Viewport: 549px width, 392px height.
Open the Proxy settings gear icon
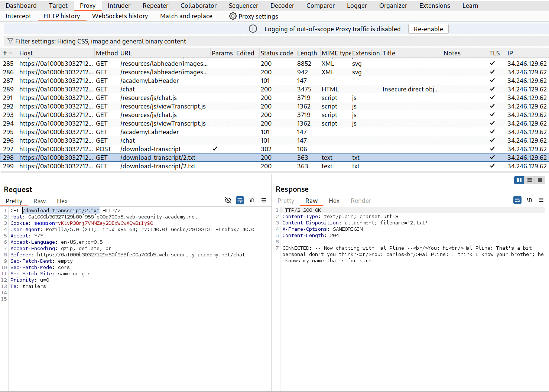pos(233,16)
